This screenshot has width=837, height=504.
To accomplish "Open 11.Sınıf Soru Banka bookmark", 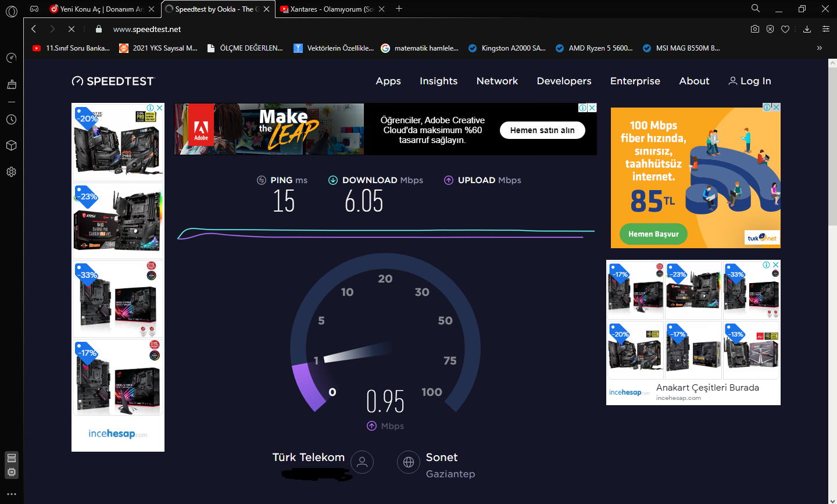I will (x=71, y=48).
